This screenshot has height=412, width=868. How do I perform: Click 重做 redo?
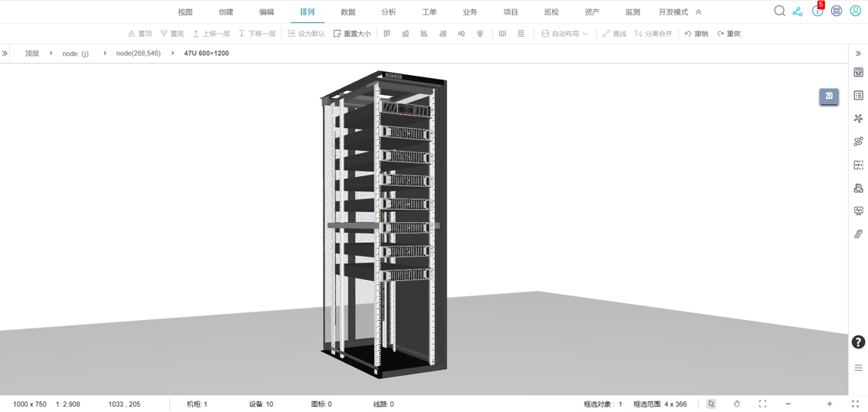pyautogui.click(x=729, y=34)
